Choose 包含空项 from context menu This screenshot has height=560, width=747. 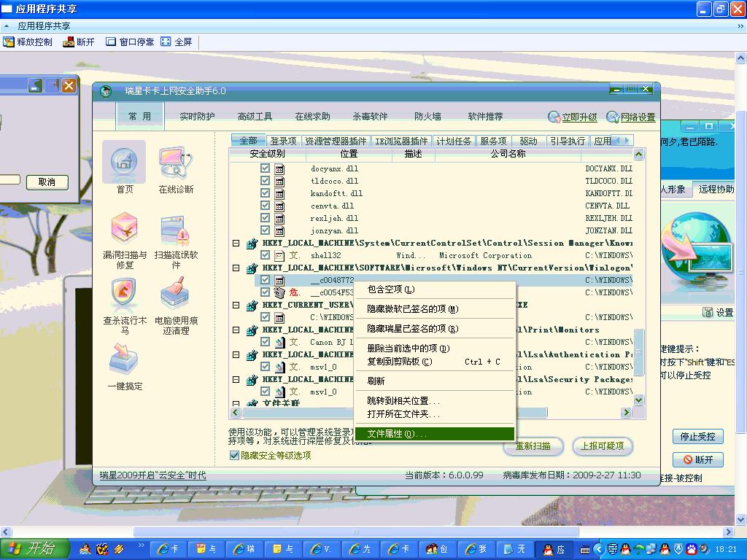click(435, 289)
